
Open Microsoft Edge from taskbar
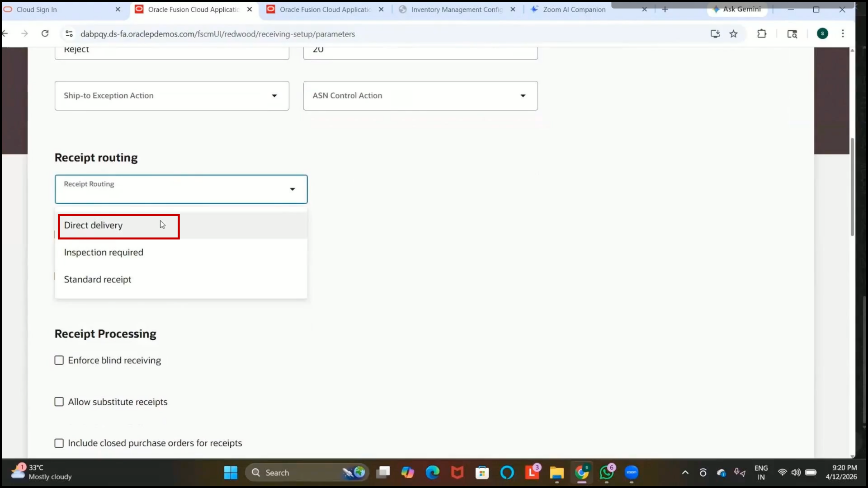click(433, 473)
